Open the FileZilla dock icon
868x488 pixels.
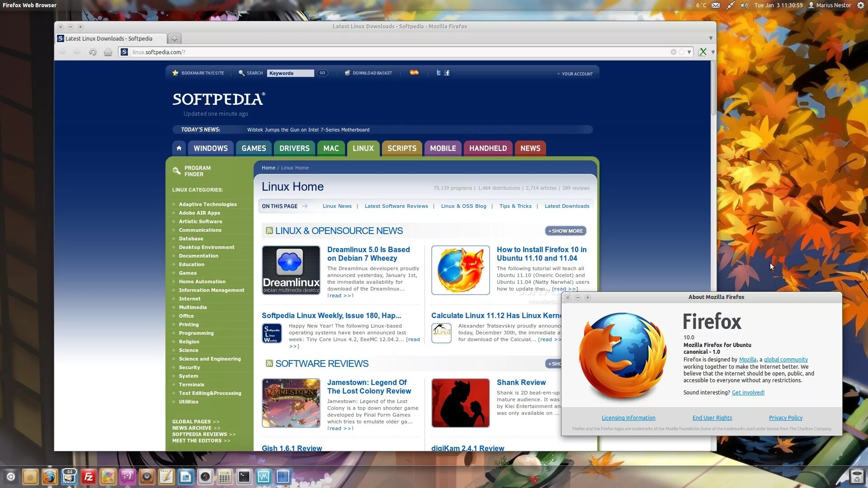pyautogui.click(x=89, y=477)
